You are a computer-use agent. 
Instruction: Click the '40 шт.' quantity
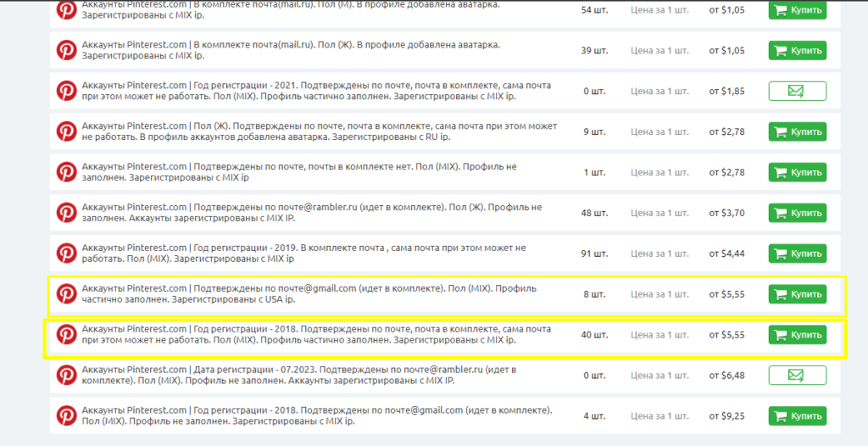pos(594,335)
